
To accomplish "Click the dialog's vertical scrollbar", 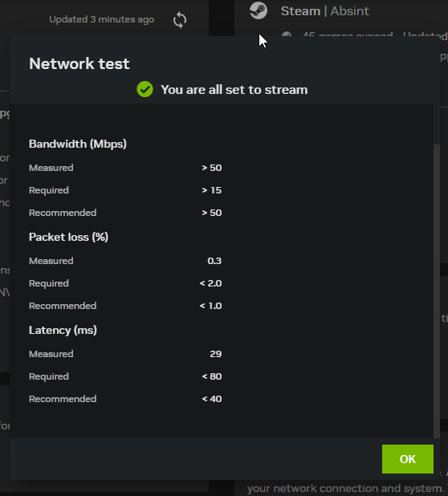I will [437, 291].
